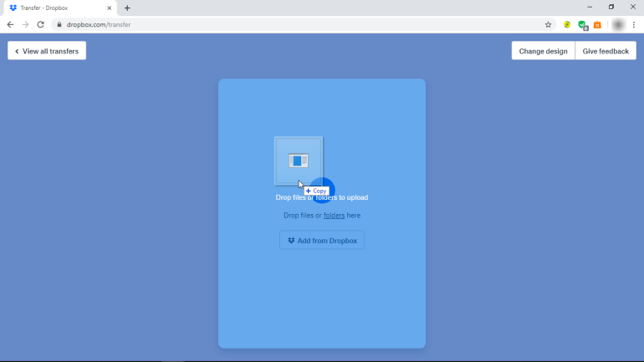The height and width of the screenshot is (362, 644).
Task: Bookmark this page with the star icon
Action: (549, 25)
